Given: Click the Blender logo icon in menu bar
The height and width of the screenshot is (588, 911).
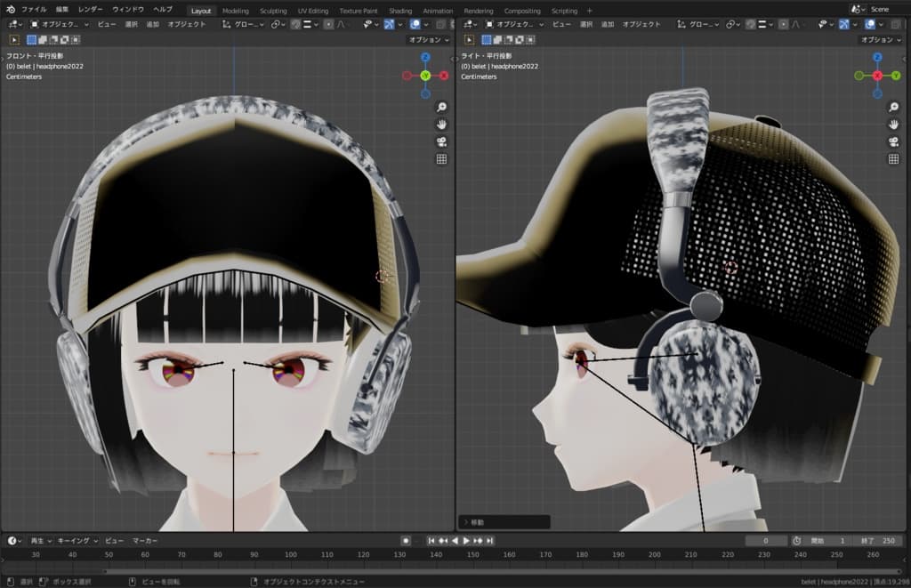Looking at the screenshot, I should coord(9,10).
